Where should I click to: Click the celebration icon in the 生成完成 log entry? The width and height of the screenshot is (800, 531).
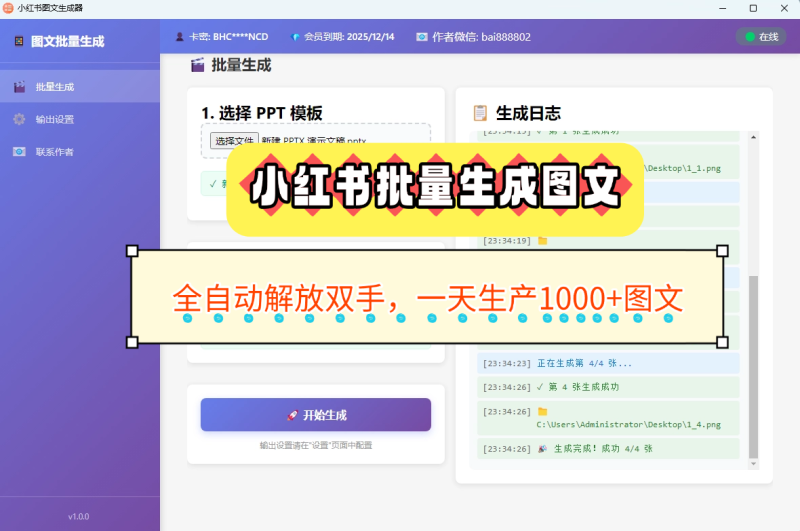click(543, 449)
